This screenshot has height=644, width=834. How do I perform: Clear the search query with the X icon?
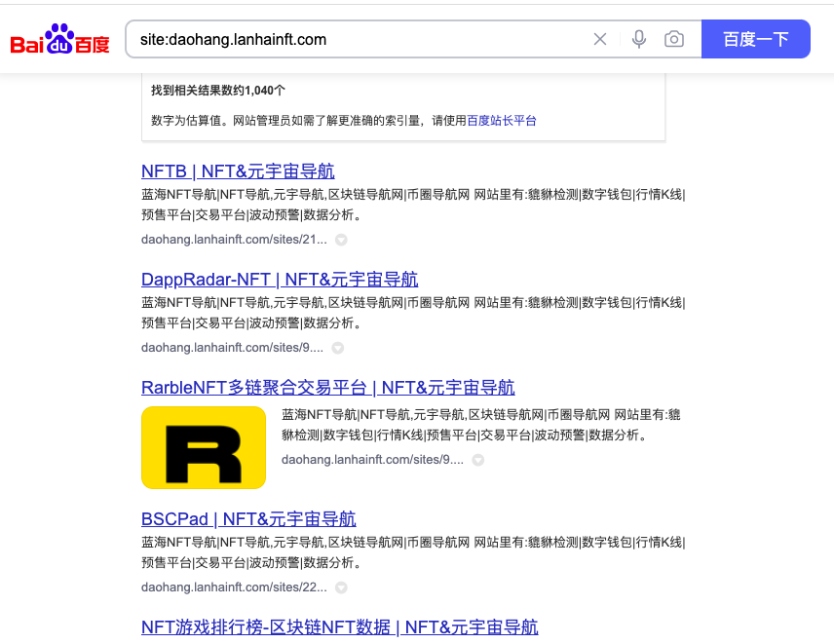pos(600,39)
